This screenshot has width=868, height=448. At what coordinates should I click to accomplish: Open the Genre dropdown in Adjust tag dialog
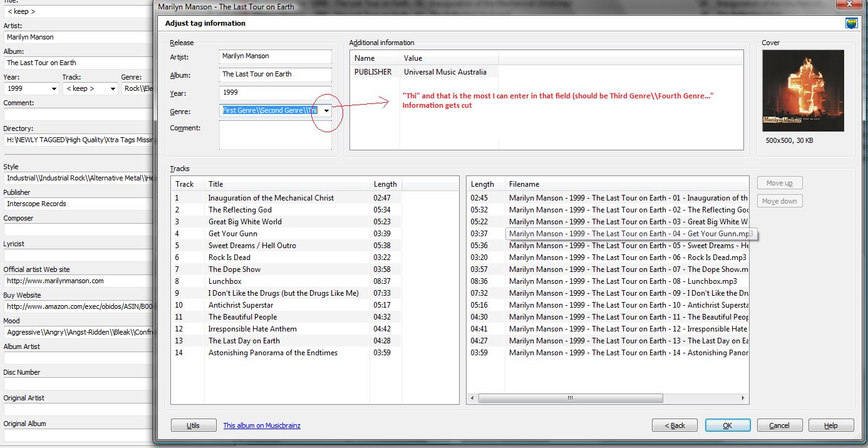(326, 111)
